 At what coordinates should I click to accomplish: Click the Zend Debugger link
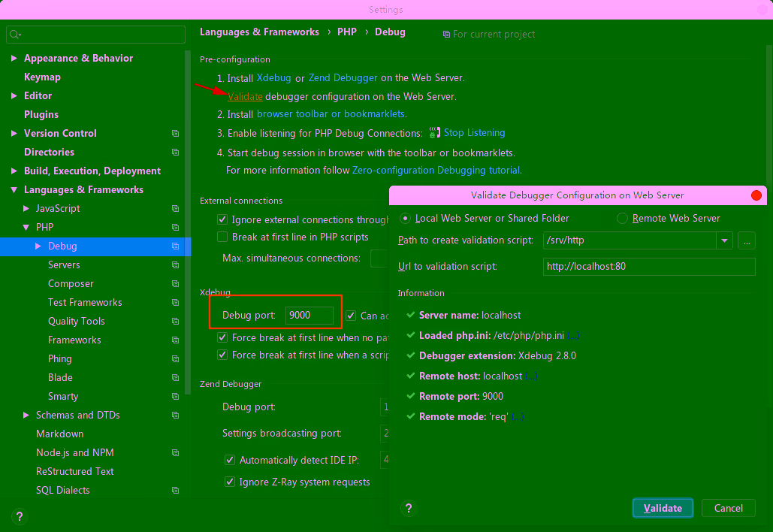(343, 78)
